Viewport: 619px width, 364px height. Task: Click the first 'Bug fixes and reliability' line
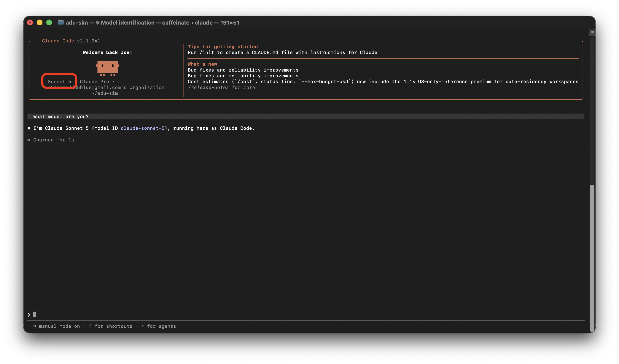tap(243, 70)
